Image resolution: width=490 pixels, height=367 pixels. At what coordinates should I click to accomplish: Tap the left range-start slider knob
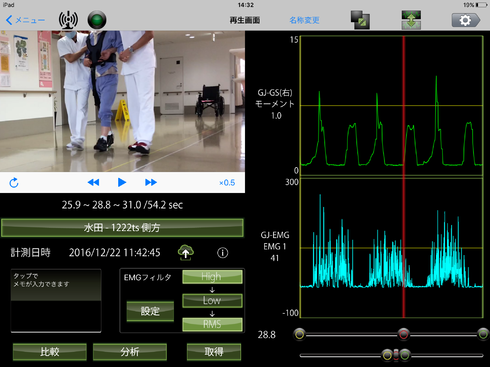click(x=299, y=334)
